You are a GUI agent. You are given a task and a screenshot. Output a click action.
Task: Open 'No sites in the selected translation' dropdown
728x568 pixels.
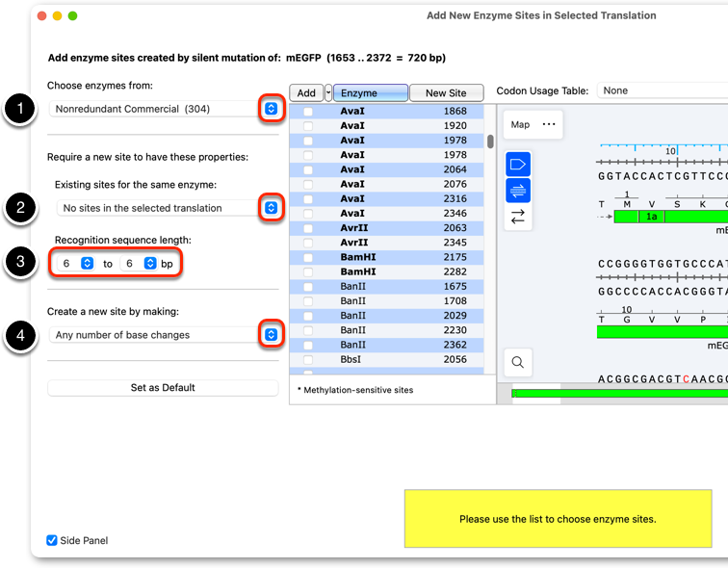click(x=272, y=208)
